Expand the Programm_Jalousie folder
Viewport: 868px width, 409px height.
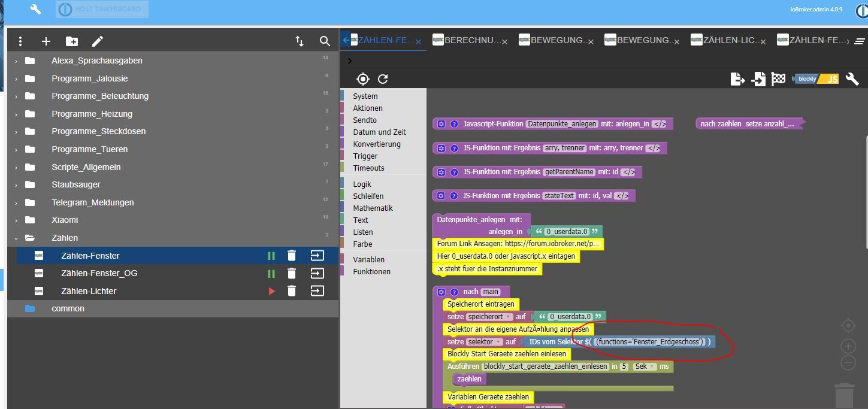point(16,78)
